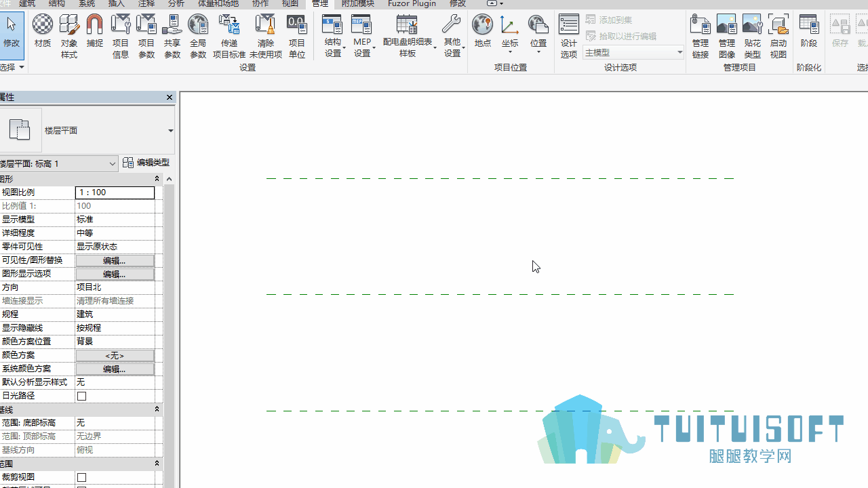
Task: Toggle the 裁剪视图 checkbox
Action: click(81, 477)
